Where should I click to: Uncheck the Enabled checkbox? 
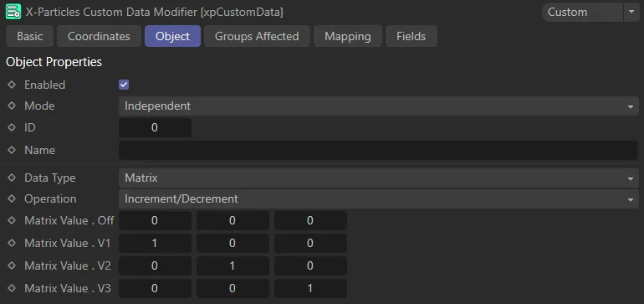point(124,85)
